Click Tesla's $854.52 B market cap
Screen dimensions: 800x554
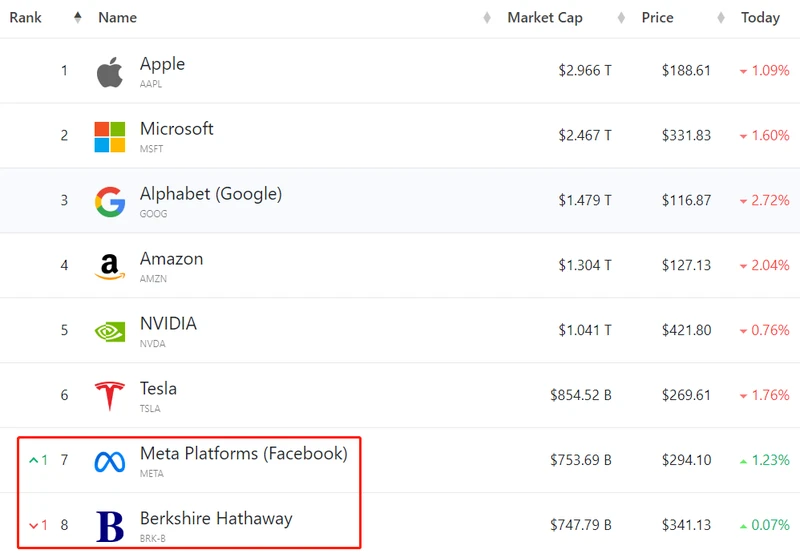tap(581, 395)
